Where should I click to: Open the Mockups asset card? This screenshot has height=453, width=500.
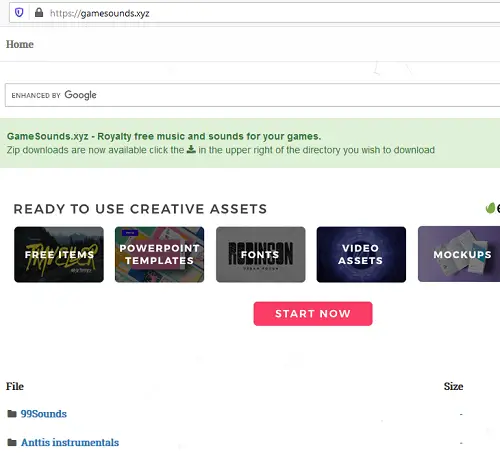pyautogui.click(x=459, y=254)
